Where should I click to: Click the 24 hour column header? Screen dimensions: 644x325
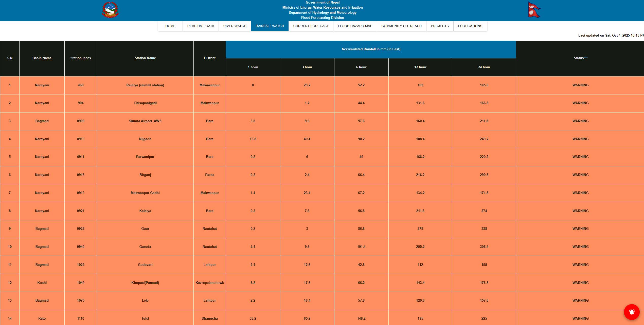(x=484, y=67)
